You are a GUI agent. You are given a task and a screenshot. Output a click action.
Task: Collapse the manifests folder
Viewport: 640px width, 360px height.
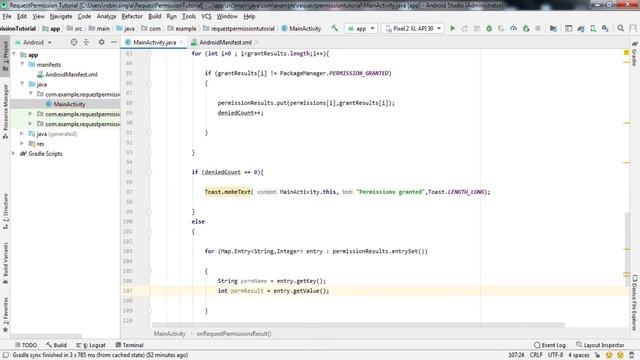[x=22, y=64]
